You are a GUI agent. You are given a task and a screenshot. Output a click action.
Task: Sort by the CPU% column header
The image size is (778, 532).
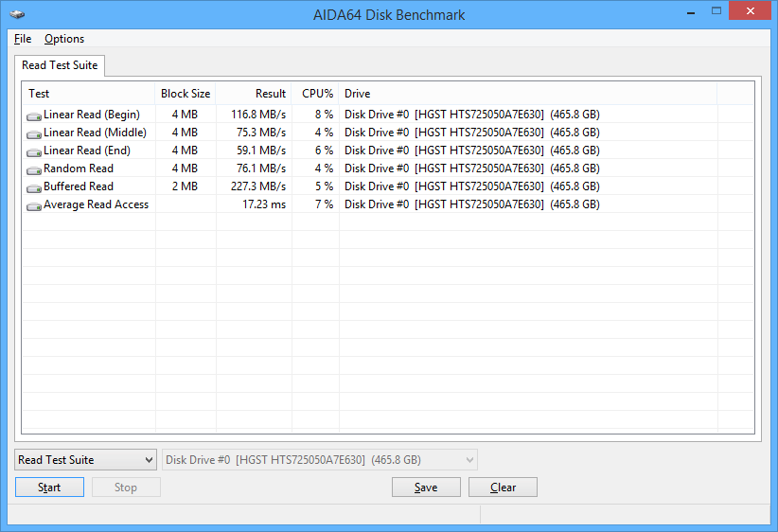click(315, 94)
